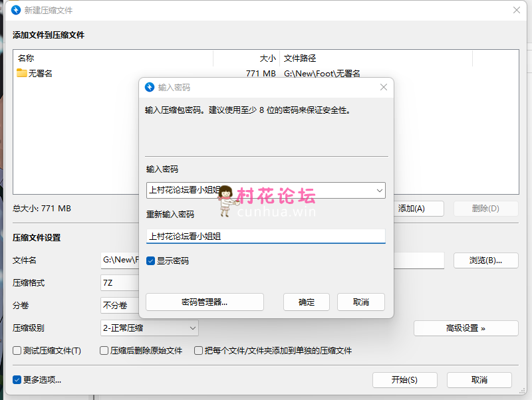Click the folder icon next to 无署名
Viewport: 532px width, 400px height.
click(x=22, y=73)
